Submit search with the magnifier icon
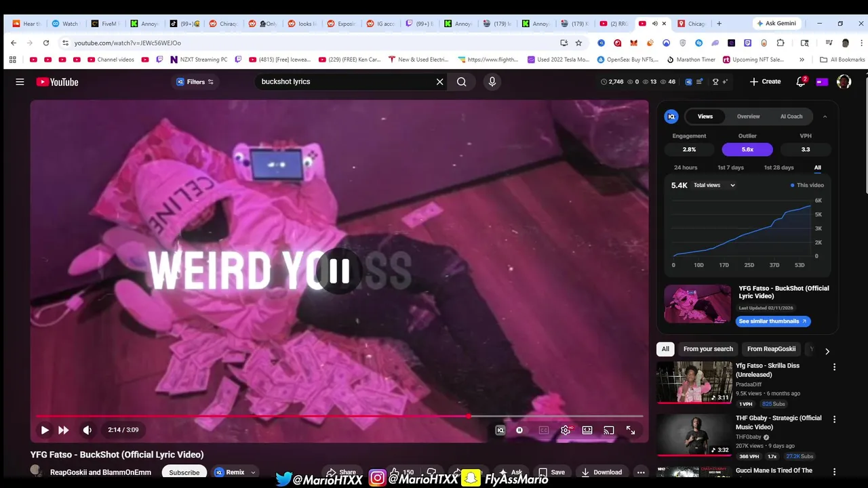 (x=462, y=82)
